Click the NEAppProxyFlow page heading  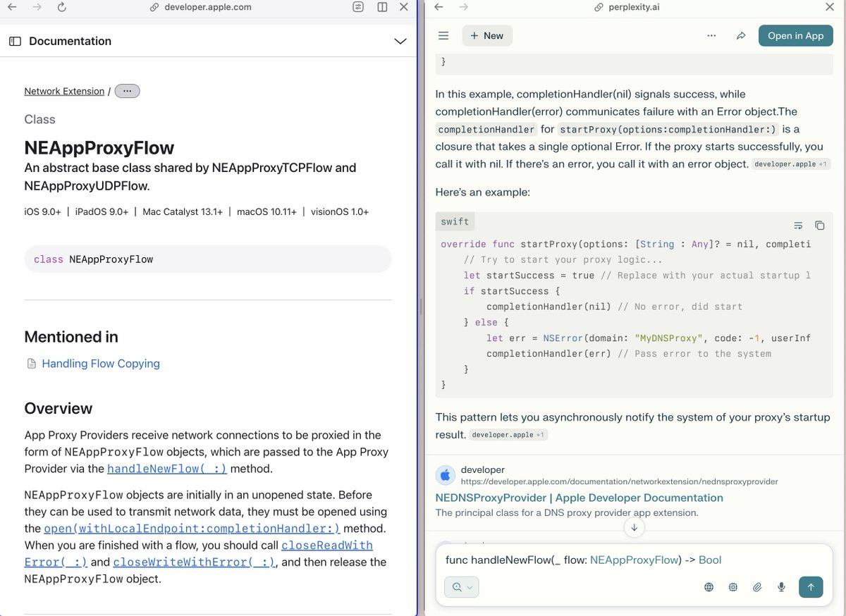point(99,148)
